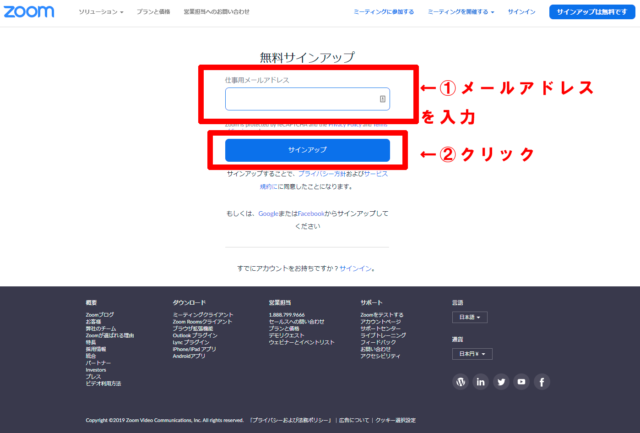
Task: Open the プライバシー方針 link below signup button
Action: 322,174
